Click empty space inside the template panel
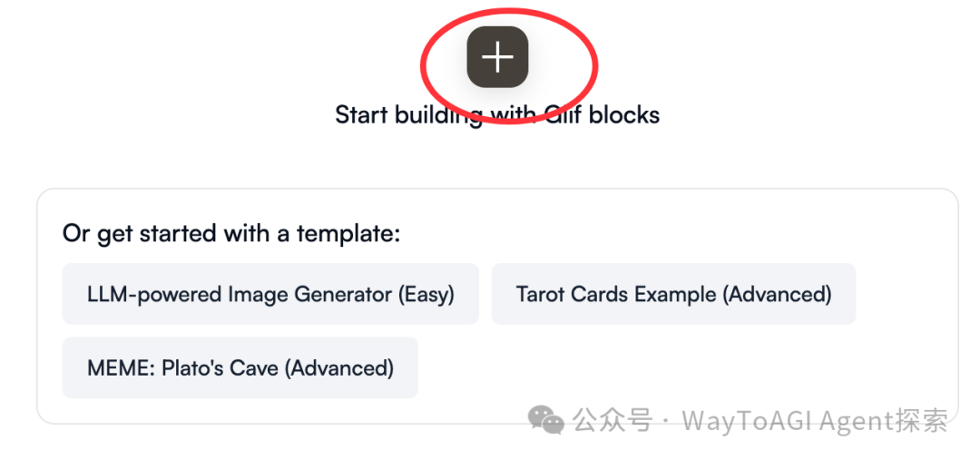 [x=688, y=368]
